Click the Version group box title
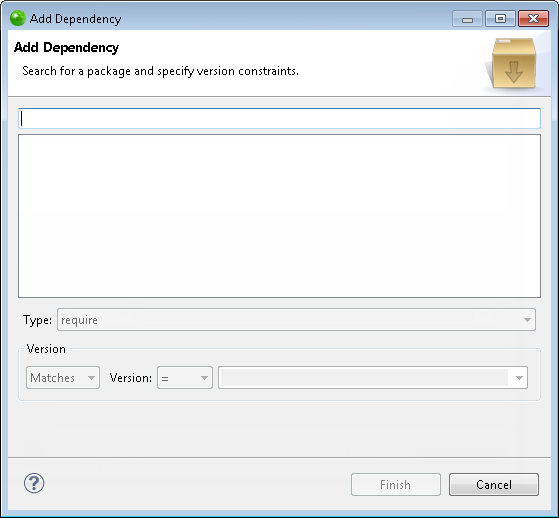559x518 pixels. pyautogui.click(x=46, y=349)
